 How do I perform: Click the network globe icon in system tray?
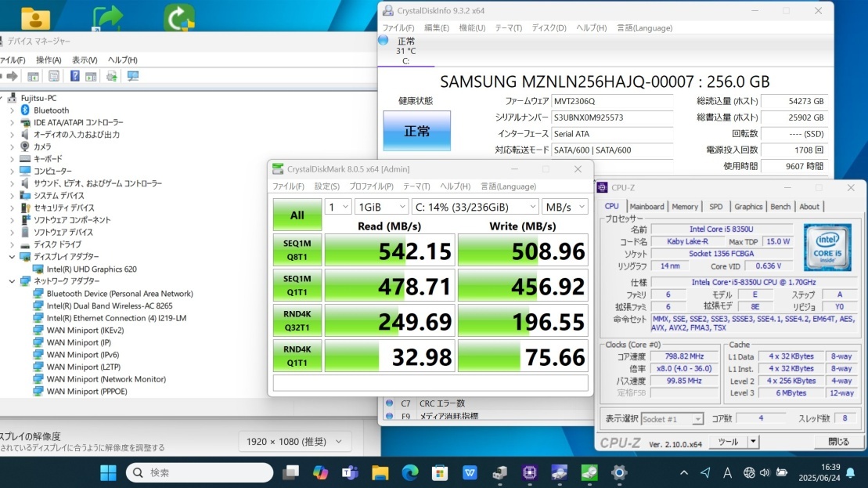[749, 472]
